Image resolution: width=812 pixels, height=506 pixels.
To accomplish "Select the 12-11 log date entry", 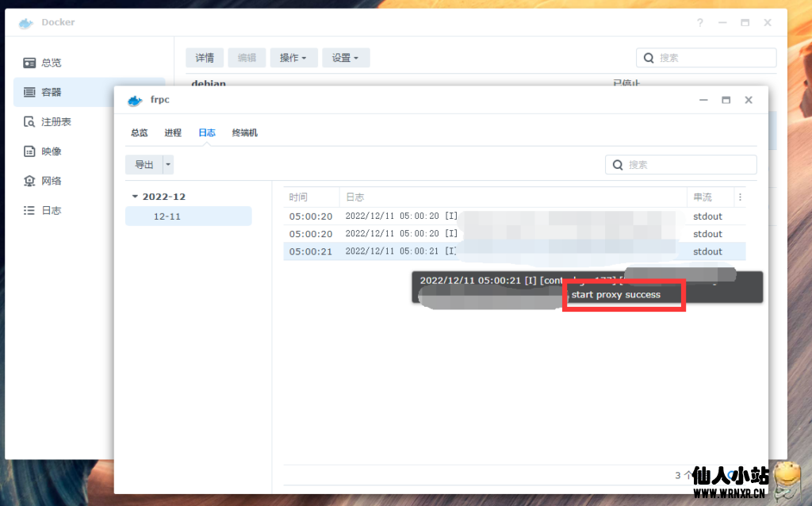I will pos(167,216).
